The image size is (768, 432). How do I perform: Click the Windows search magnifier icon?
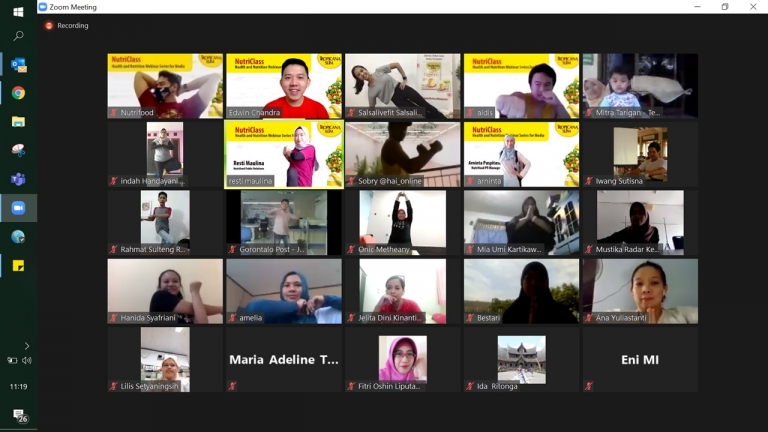pos(18,36)
